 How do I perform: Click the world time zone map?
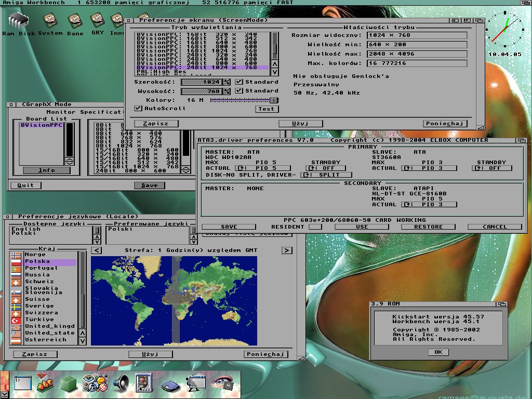pos(174,301)
